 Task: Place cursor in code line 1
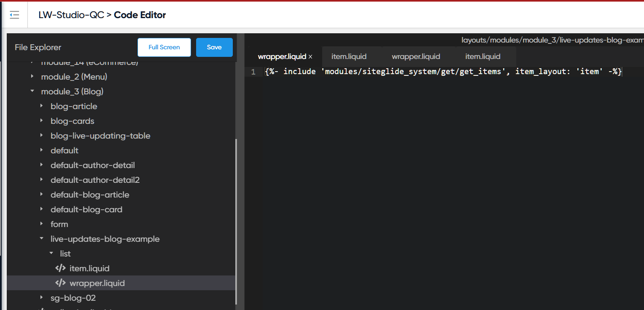pos(443,72)
